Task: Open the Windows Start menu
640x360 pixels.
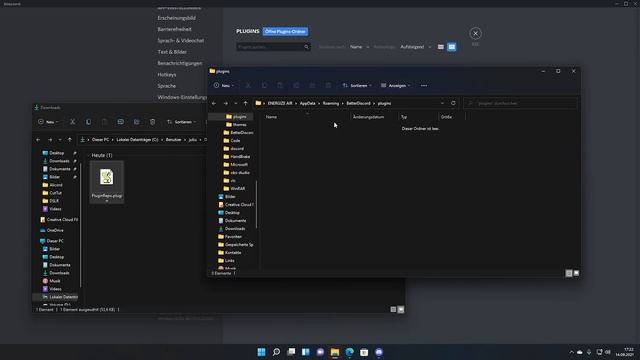Action: (x=262, y=352)
